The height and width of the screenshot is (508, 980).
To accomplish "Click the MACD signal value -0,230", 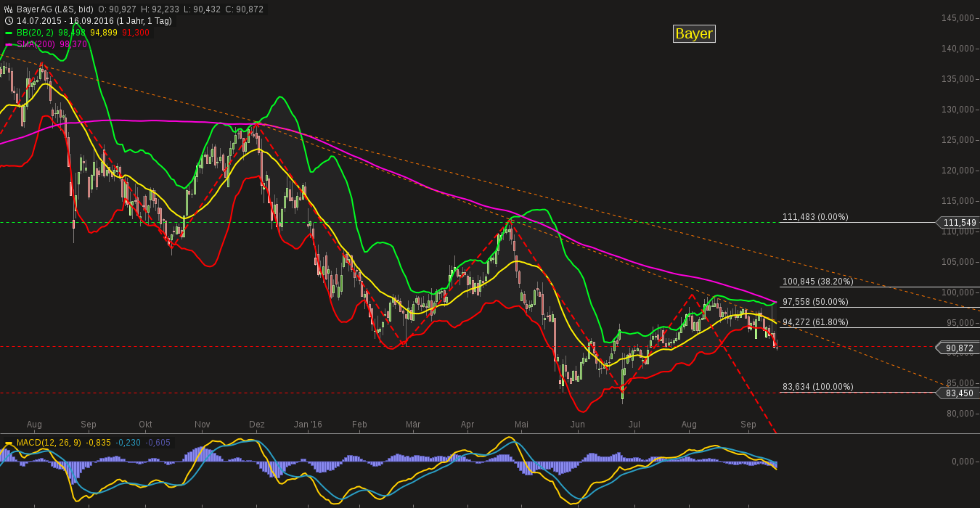I will (128, 443).
